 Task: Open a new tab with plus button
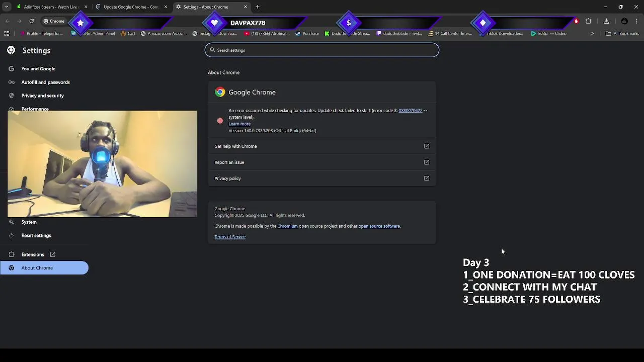(258, 7)
